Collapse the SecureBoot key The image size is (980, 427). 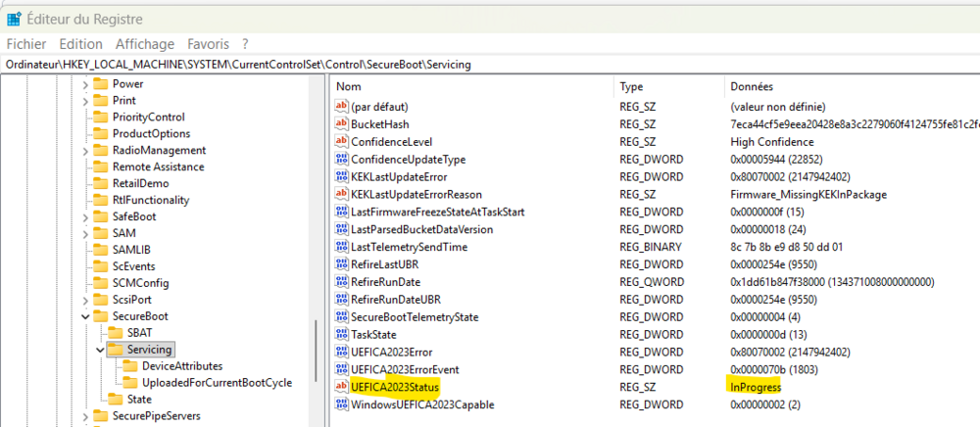tap(85, 316)
